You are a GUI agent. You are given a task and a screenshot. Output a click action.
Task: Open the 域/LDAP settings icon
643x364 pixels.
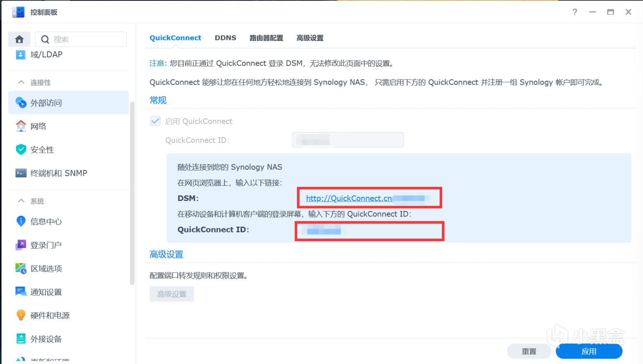tap(20, 55)
